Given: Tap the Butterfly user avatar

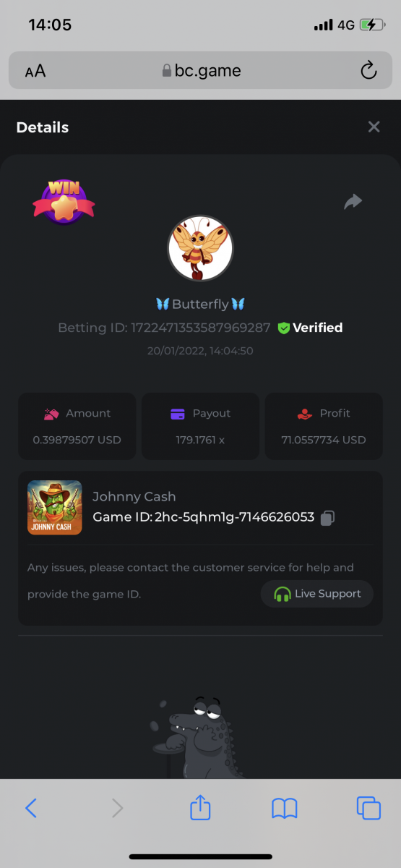Looking at the screenshot, I should (201, 248).
